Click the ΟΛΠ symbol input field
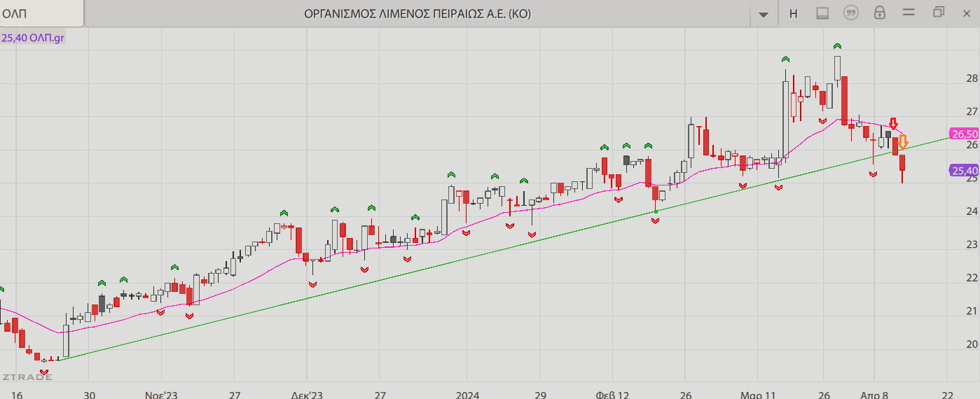 (x=41, y=13)
